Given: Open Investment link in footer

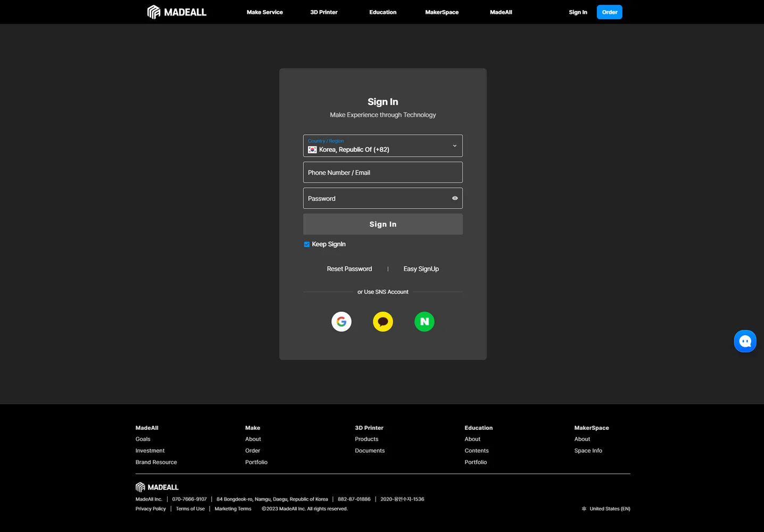Looking at the screenshot, I should coord(150,451).
